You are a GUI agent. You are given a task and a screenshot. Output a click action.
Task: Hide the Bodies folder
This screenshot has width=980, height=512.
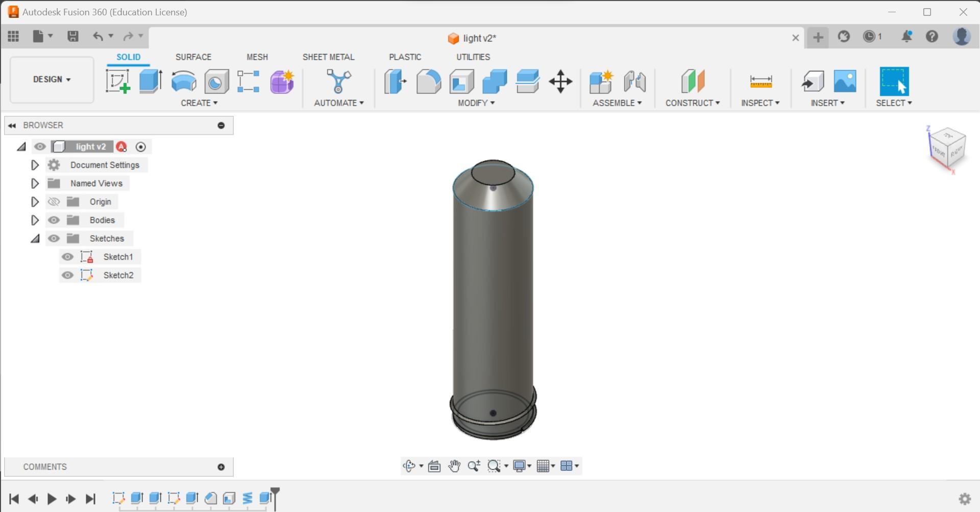tap(54, 220)
